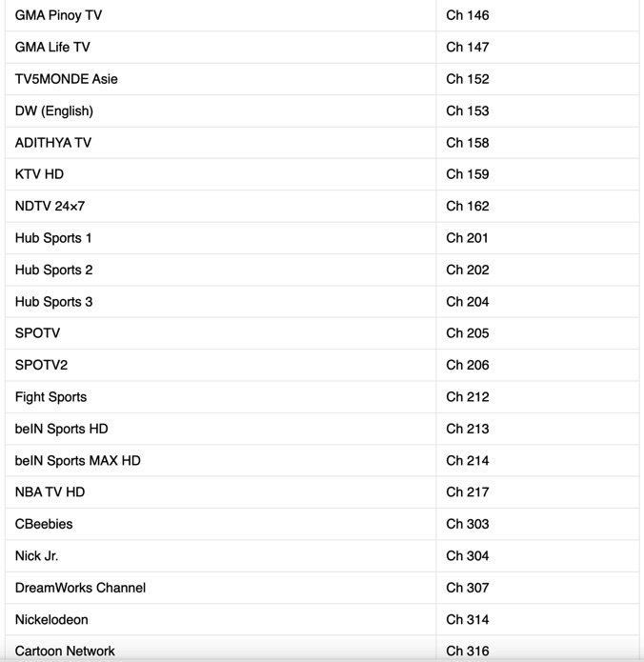
Task: Click the Ch 217 channel number
Action: coord(468,492)
